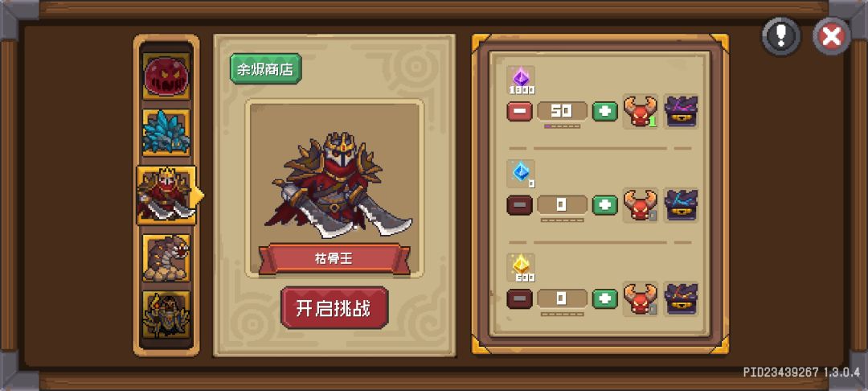This screenshot has height=391, width=868.
Task: Click the progress bar under purple quantity
Action: coord(563,126)
